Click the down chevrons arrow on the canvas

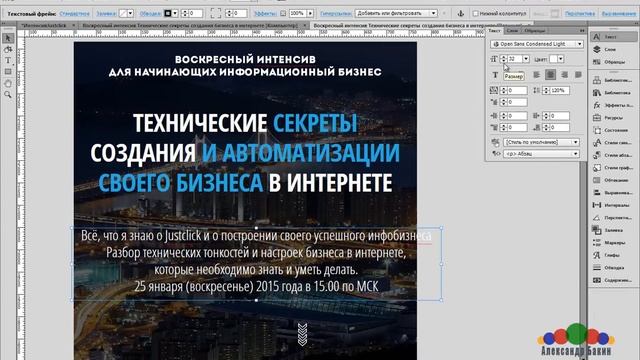click(302, 334)
